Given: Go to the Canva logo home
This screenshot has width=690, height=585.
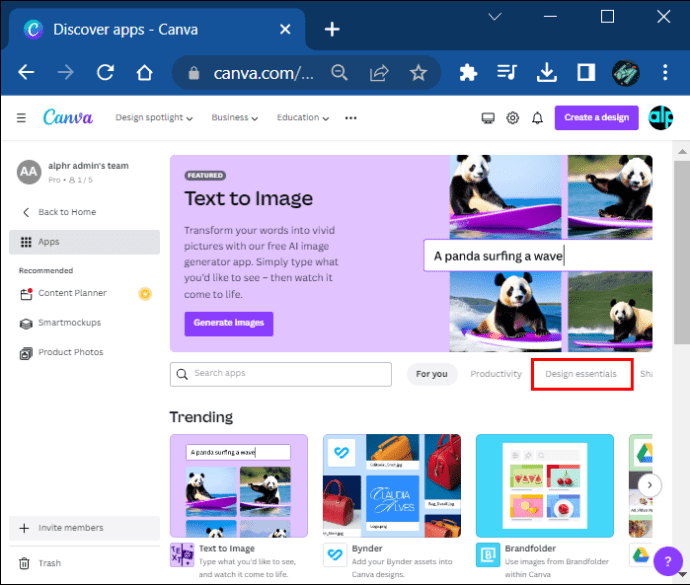Looking at the screenshot, I should pyautogui.click(x=68, y=117).
